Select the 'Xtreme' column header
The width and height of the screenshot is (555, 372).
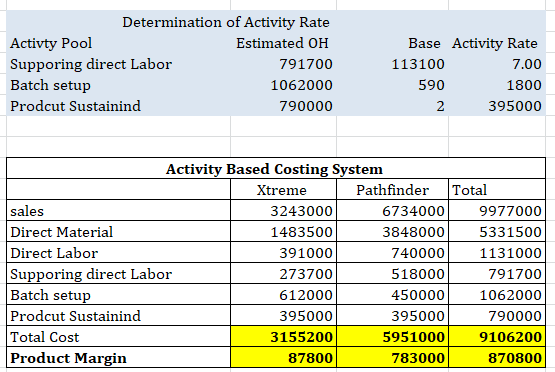tap(281, 190)
